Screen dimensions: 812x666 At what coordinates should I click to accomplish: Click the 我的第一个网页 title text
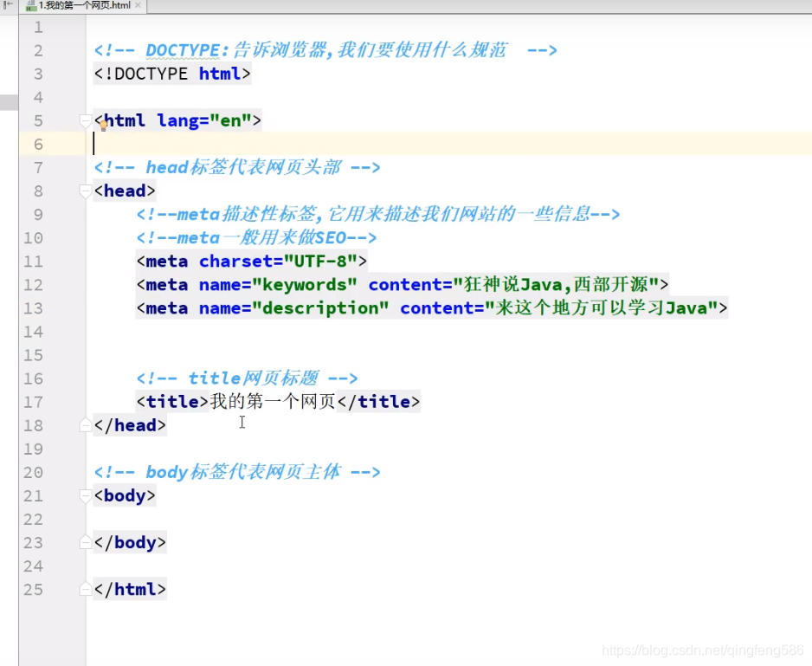tap(273, 402)
